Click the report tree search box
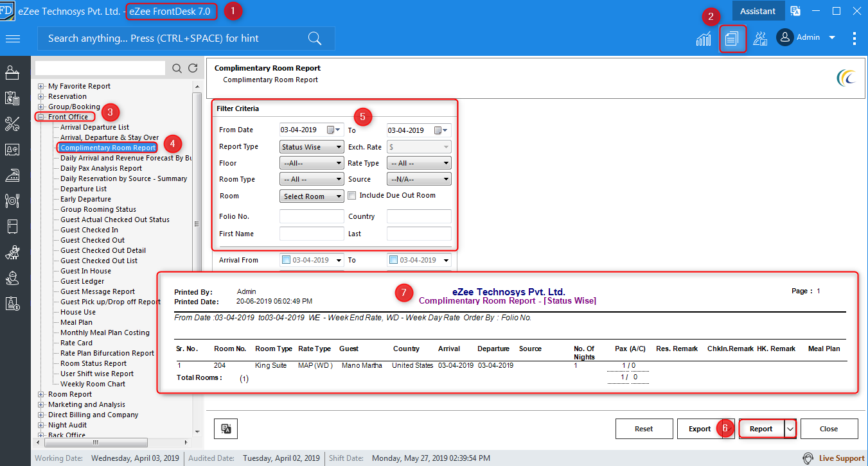This screenshot has width=868, height=466. tap(100, 68)
